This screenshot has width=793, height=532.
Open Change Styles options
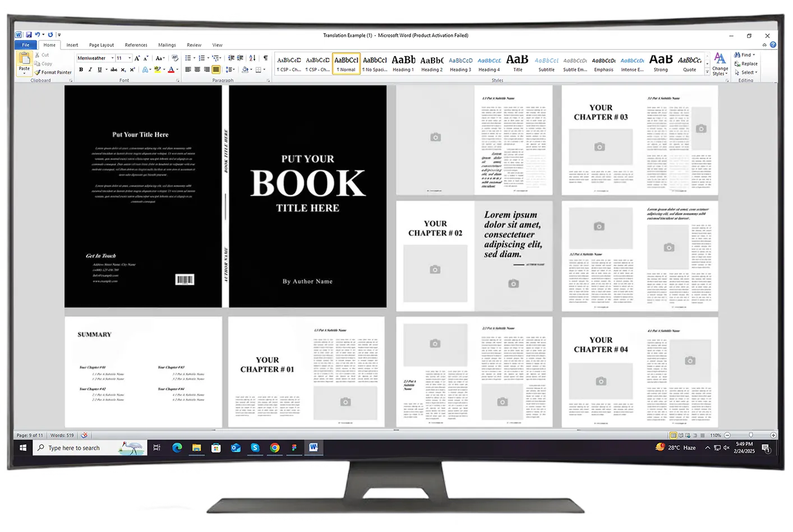(x=720, y=64)
